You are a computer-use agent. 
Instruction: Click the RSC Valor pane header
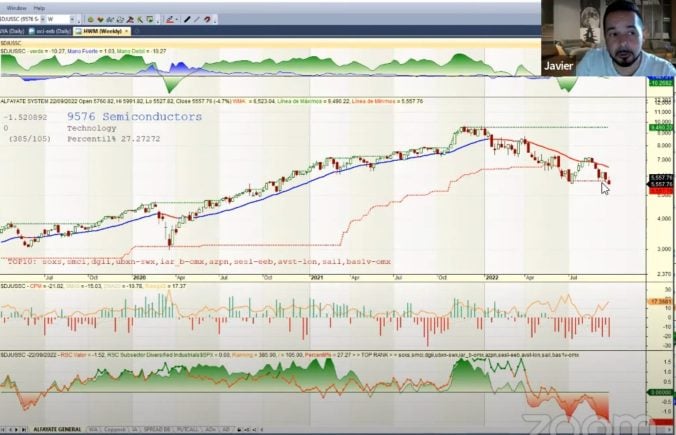290,355
